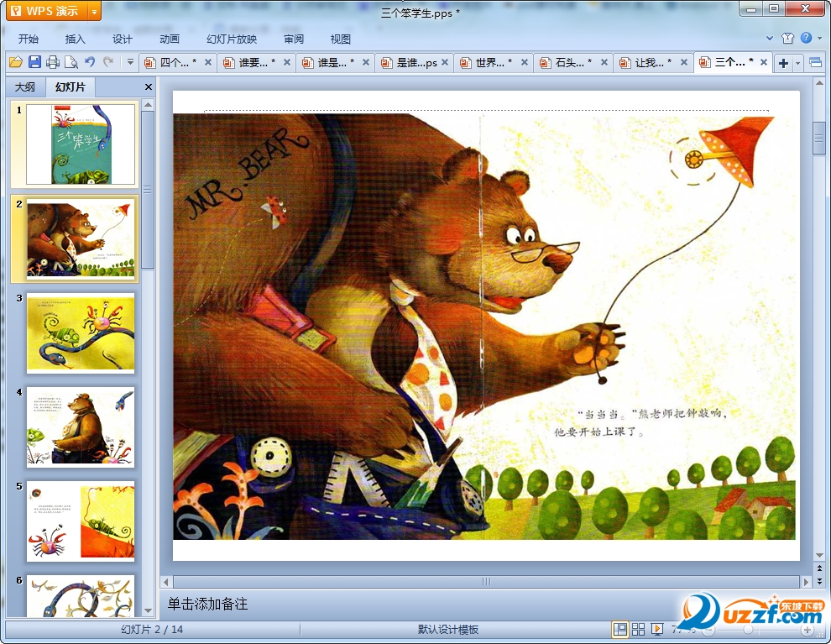Select slide 3 thumbnail with yellow background
Image resolution: width=831 pixels, height=644 pixels.
click(81, 332)
